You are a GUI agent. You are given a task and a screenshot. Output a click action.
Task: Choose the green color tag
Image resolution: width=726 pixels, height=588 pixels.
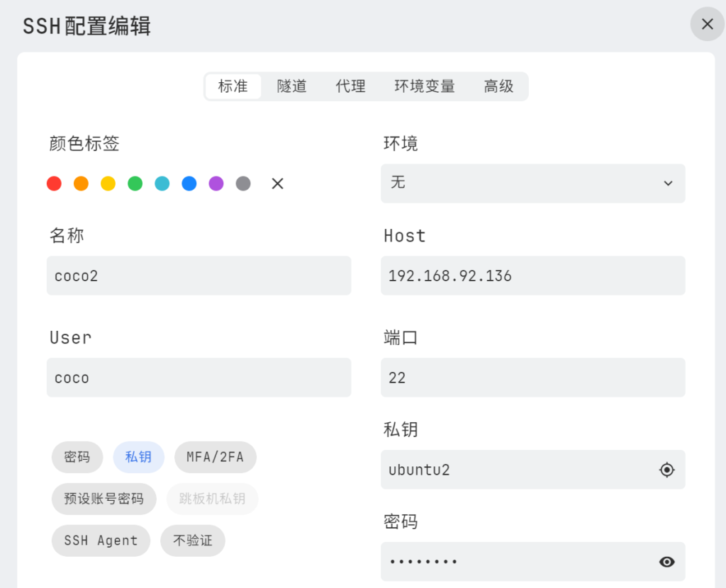coord(135,183)
